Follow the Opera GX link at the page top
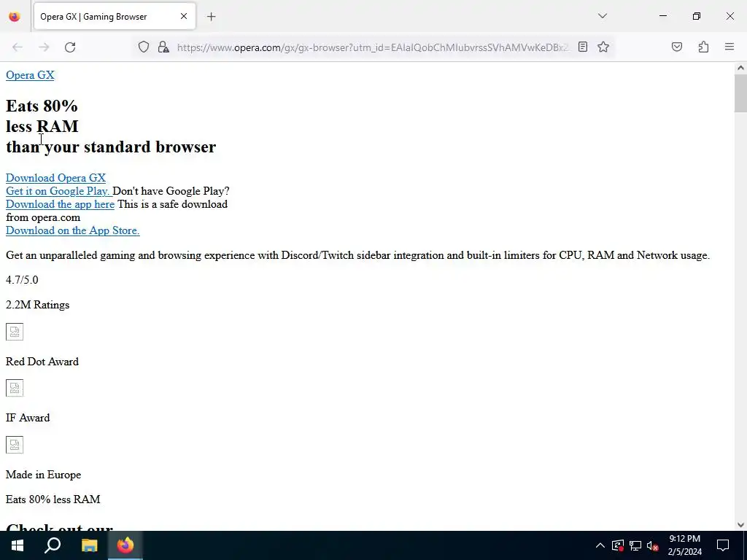The image size is (747, 560). point(30,75)
